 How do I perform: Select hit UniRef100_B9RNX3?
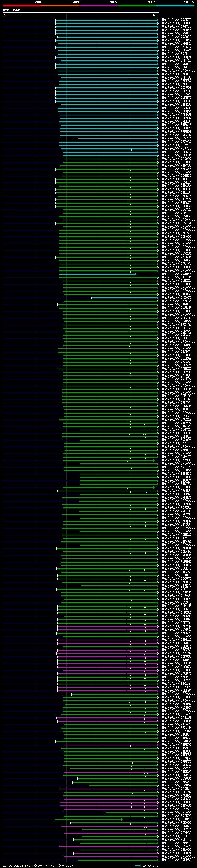(x=177, y=43)
